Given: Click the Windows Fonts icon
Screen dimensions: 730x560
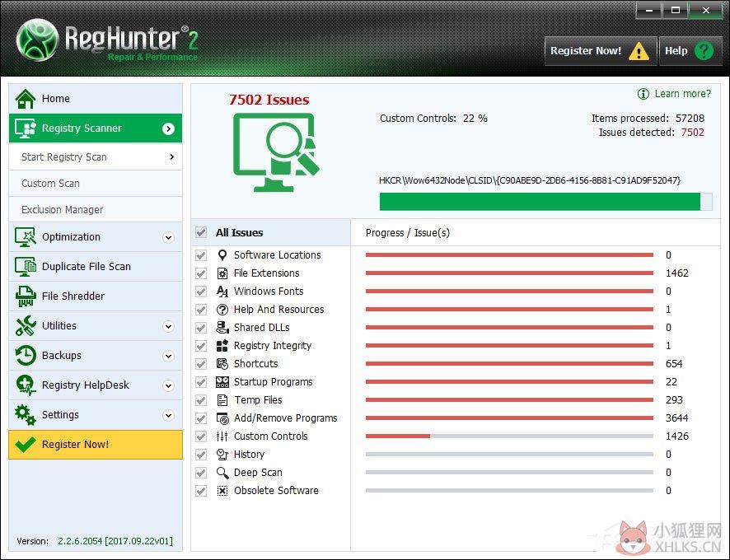Looking at the screenshot, I should point(222,292).
